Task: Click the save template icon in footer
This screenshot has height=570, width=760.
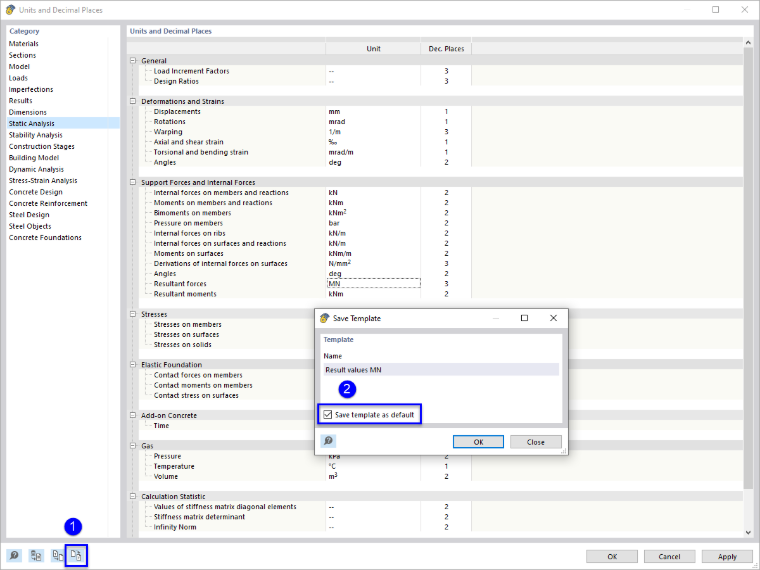Action: [77, 555]
